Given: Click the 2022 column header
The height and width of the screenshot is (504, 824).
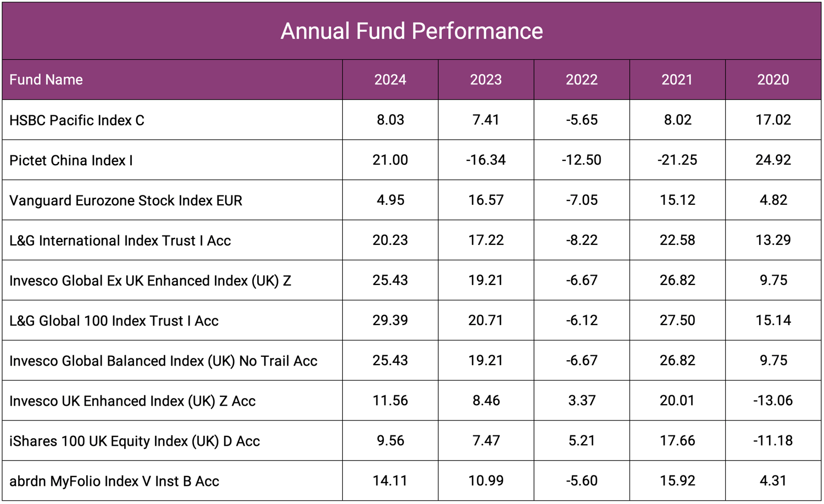Looking at the screenshot, I should point(581,80).
